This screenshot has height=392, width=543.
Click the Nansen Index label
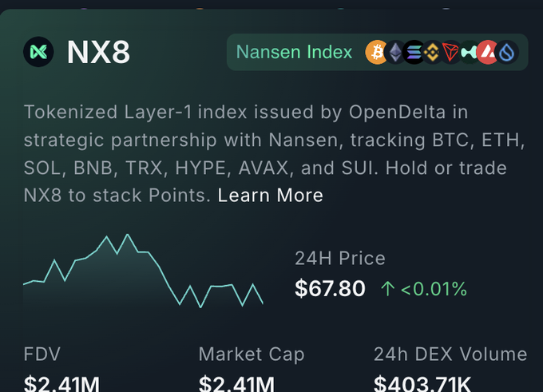click(294, 53)
